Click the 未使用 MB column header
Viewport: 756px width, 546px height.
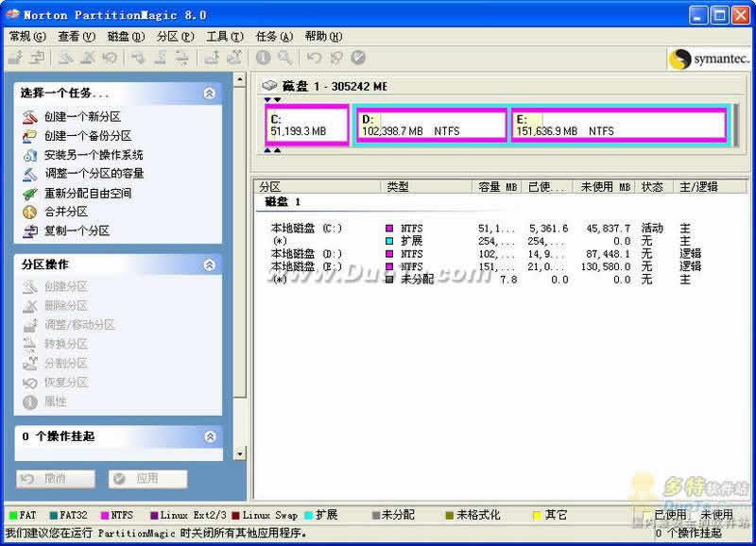pyautogui.click(x=604, y=186)
